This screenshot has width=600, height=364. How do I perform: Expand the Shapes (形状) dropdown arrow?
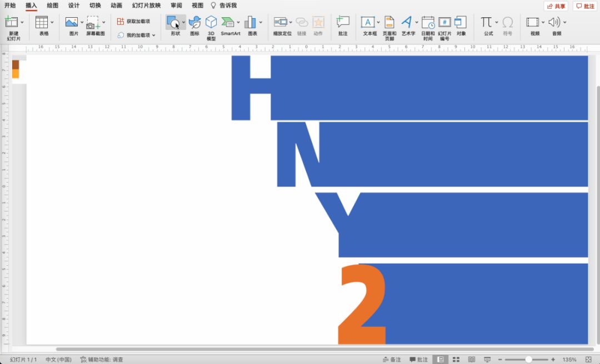coord(184,23)
